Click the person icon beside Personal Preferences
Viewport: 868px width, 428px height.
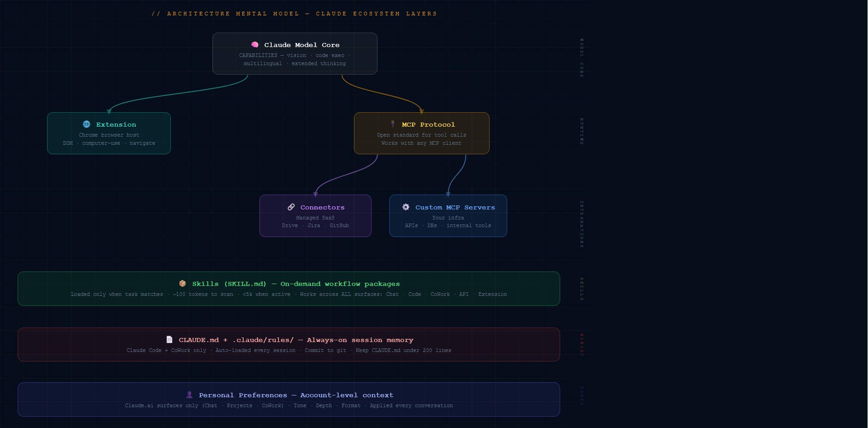189,395
